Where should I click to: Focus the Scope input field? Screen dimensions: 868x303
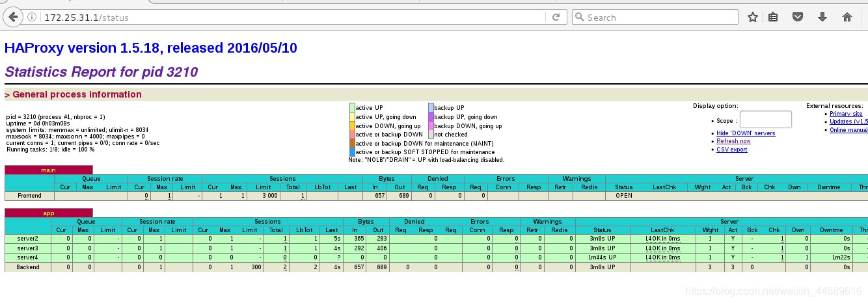[766, 120]
